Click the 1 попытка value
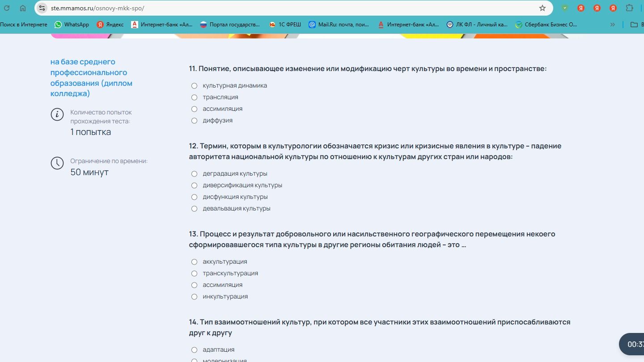The width and height of the screenshot is (644, 362). pyautogui.click(x=91, y=132)
